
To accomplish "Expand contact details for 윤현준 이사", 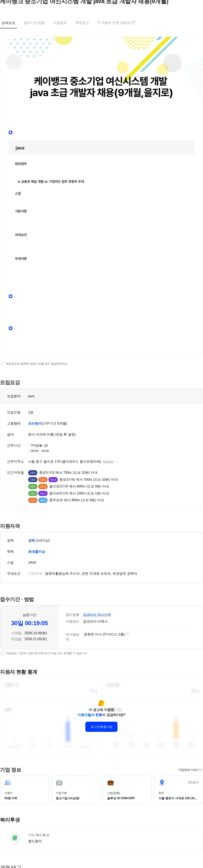I will pyautogui.click(x=128, y=634).
